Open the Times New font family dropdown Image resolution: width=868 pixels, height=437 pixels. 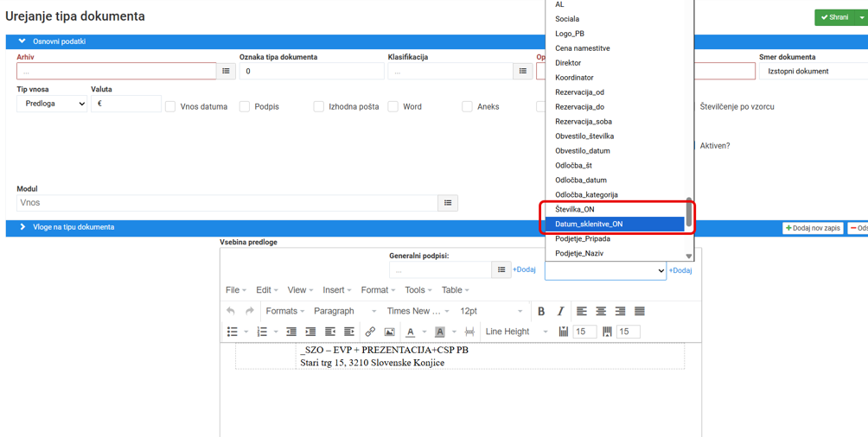418,311
